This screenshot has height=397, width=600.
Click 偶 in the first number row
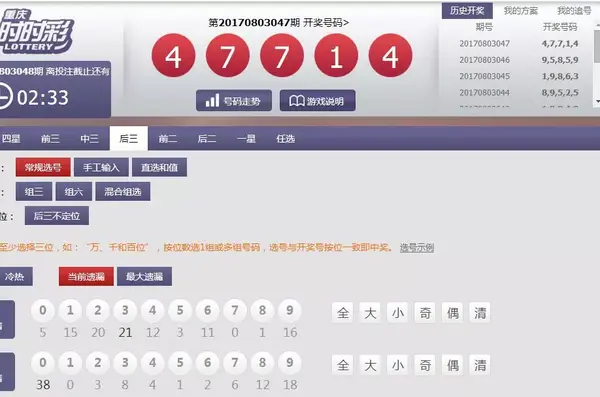[453, 313]
